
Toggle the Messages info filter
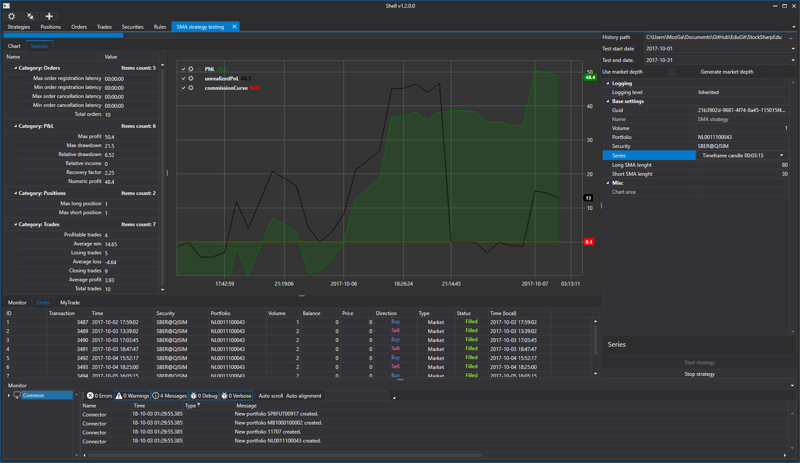coord(169,396)
